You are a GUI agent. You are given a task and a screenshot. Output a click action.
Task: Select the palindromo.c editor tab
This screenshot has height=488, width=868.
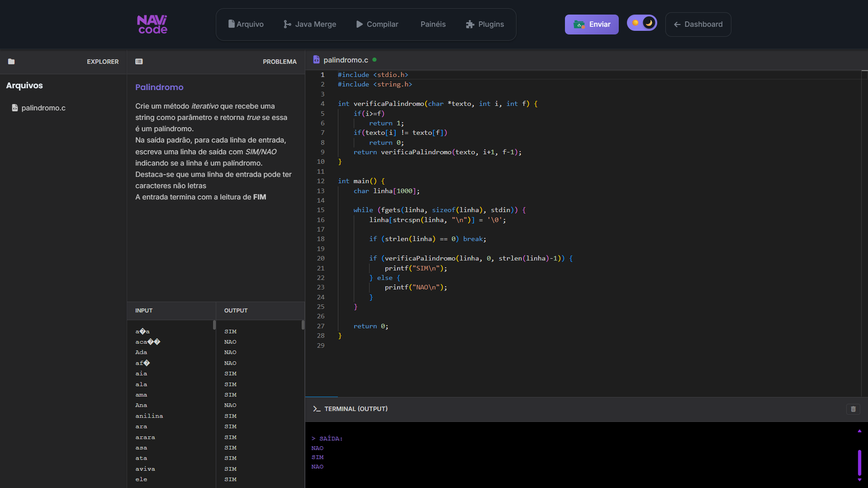345,60
